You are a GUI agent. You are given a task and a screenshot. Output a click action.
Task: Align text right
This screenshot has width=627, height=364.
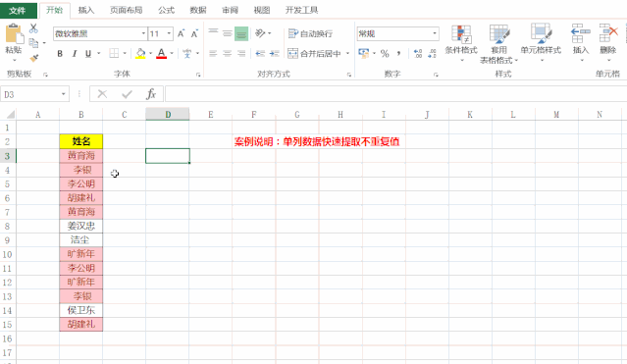pos(241,53)
